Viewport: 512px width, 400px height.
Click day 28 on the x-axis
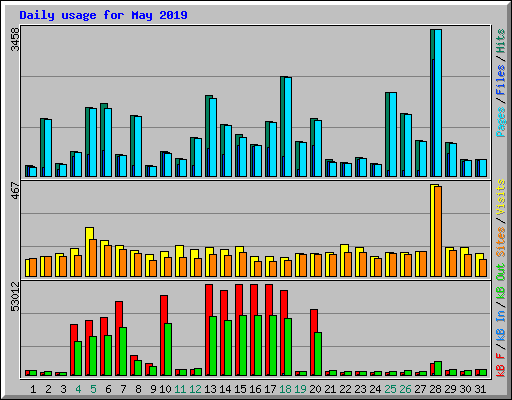pos(435,389)
